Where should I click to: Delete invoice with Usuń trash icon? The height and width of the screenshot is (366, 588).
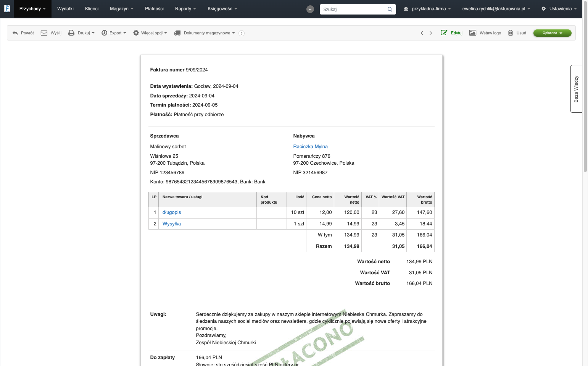coord(517,33)
